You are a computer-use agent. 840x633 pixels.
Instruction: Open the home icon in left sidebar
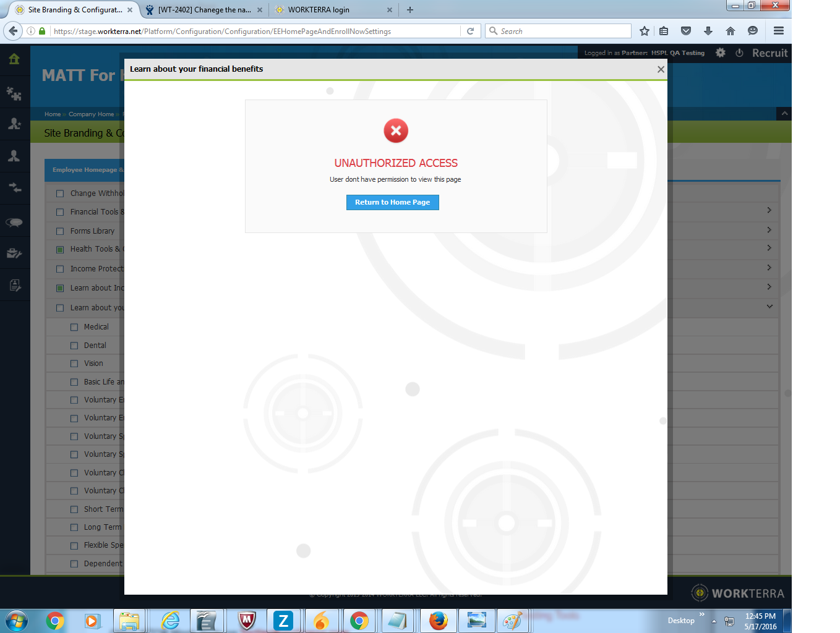click(14, 59)
